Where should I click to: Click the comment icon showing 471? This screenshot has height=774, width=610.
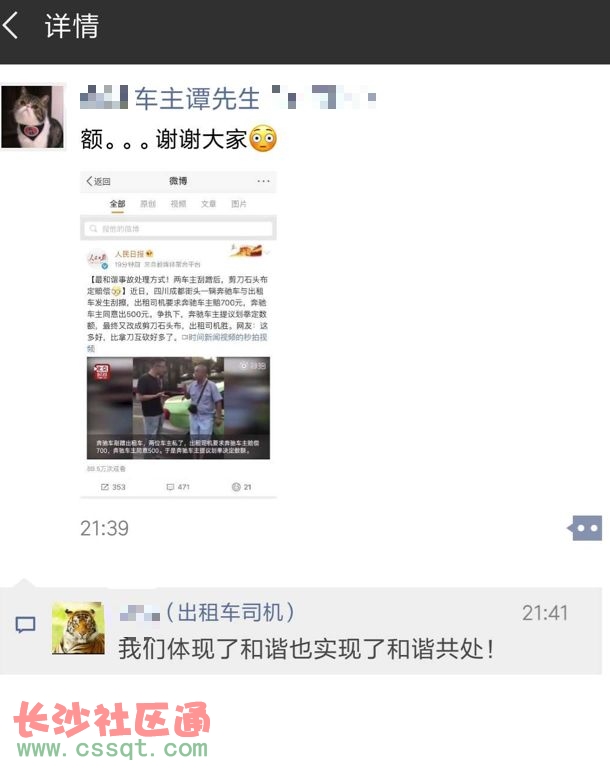178,487
